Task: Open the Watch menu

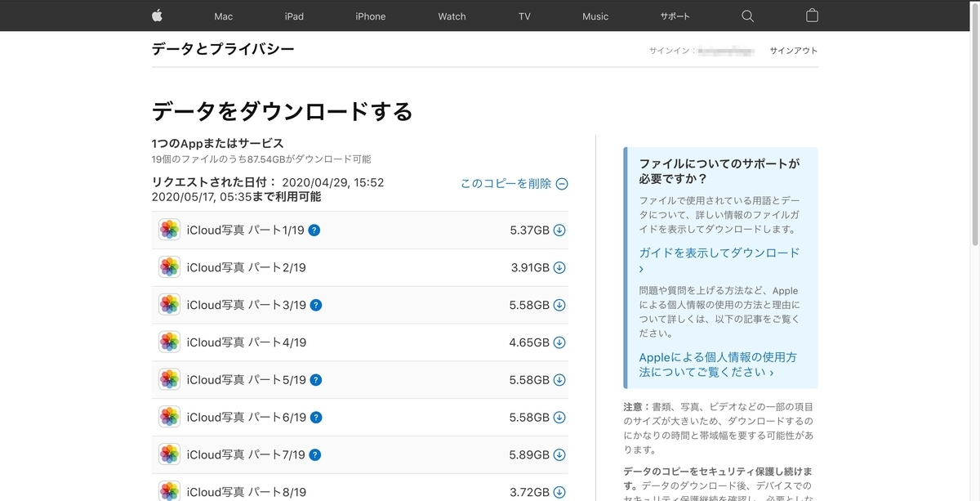Action: tap(452, 16)
